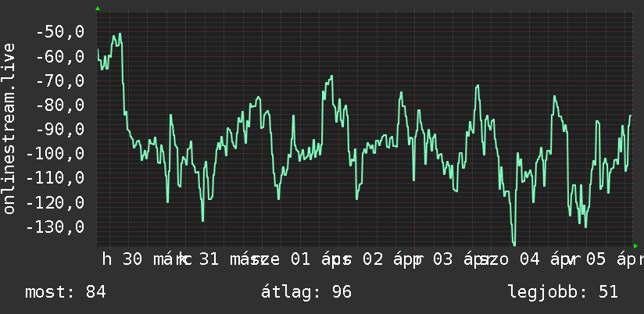Click the -110,0 y-axis label
Screen dimensions: 644x314
pyautogui.click(x=55, y=178)
